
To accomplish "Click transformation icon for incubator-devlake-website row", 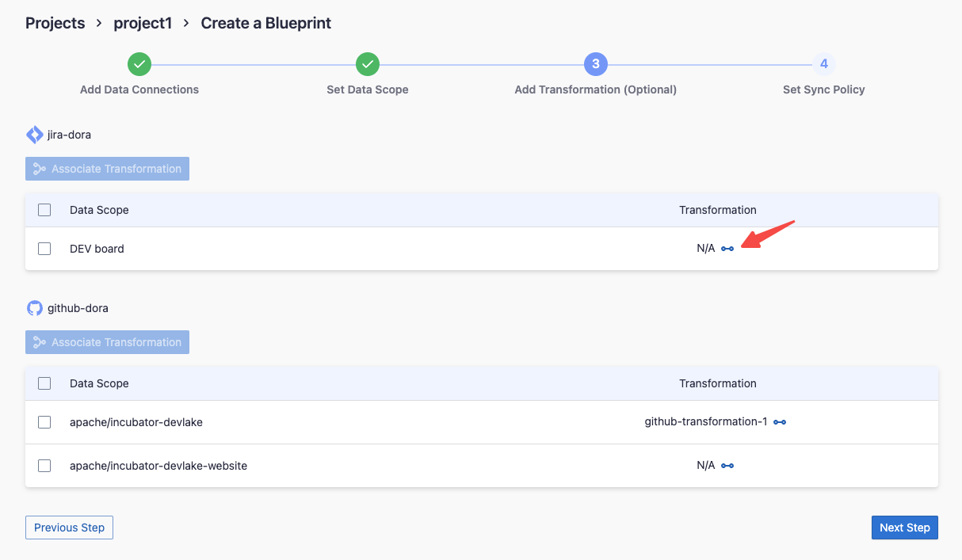I will click(727, 466).
